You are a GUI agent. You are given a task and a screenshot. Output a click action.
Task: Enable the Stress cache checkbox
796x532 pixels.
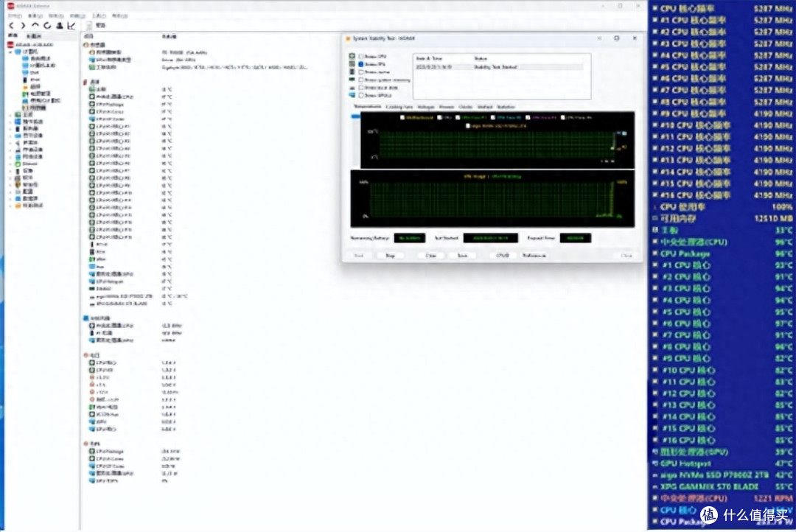(361, 72)
